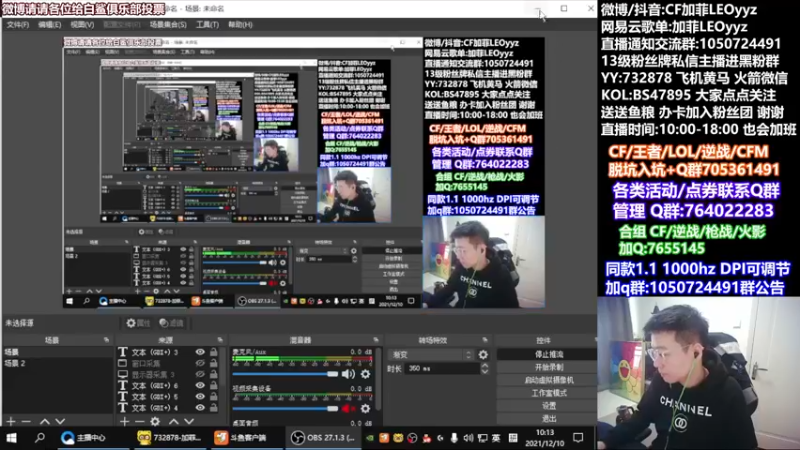800x450 pixels.
Task: Remove selected scene with minus icon
Action: click(26, 421)
